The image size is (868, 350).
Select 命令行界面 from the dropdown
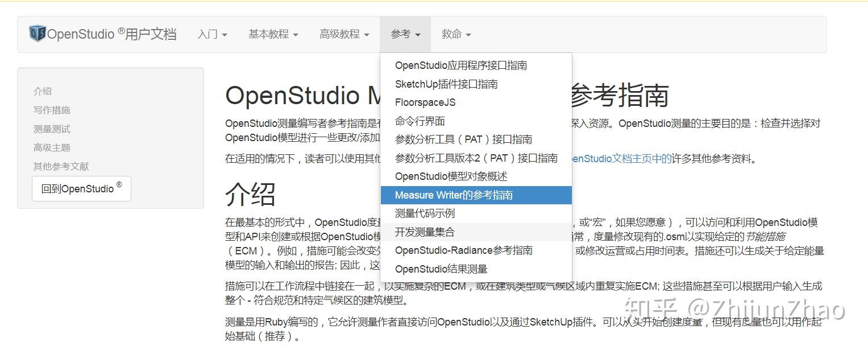click(419, 121)
